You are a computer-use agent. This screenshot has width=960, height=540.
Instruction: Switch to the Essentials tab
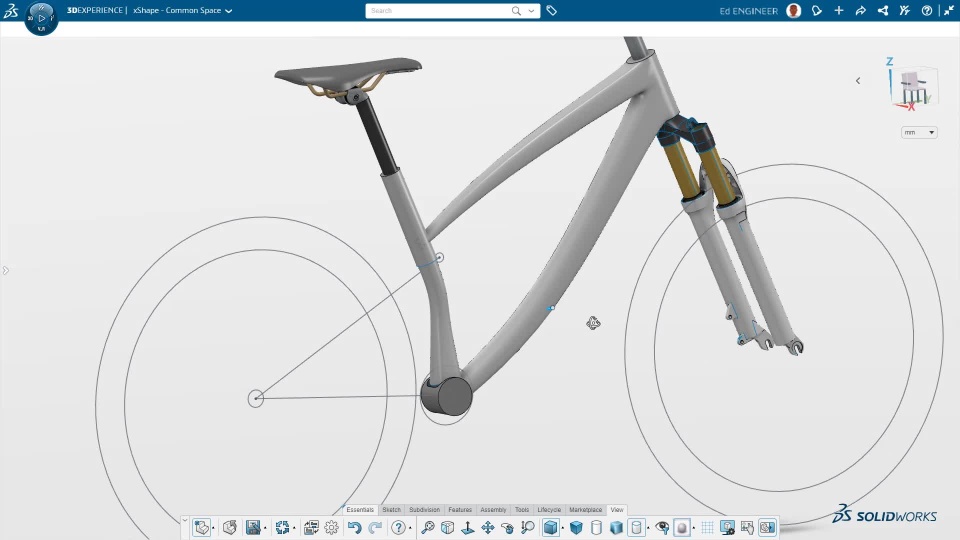tap(359, 509)
